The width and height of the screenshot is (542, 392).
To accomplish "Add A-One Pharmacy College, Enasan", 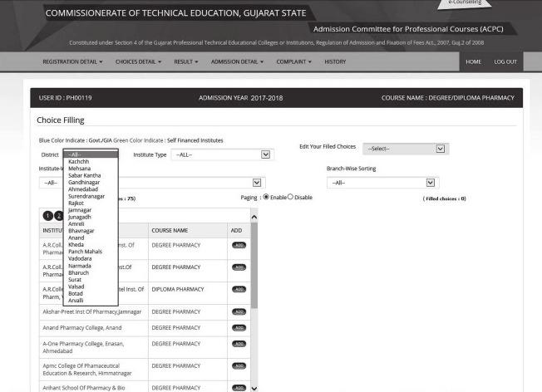I will pyautogui.click(x=239, y=344).
